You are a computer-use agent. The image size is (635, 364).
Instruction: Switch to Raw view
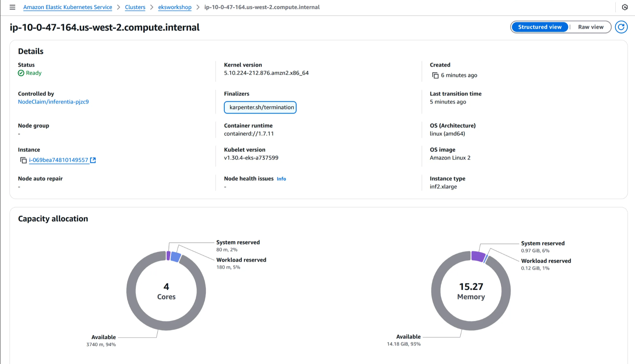(591, 27)
